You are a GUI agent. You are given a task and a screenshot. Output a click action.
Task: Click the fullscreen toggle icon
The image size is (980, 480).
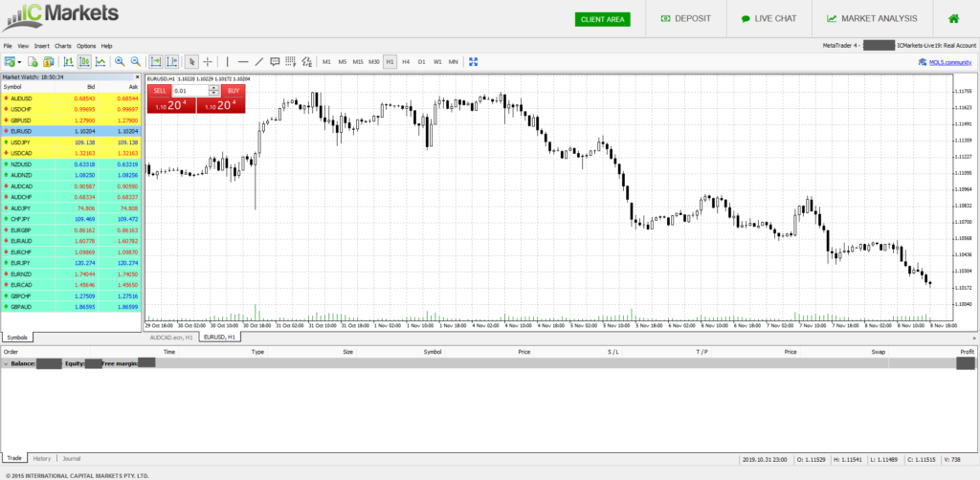(473, 62)
